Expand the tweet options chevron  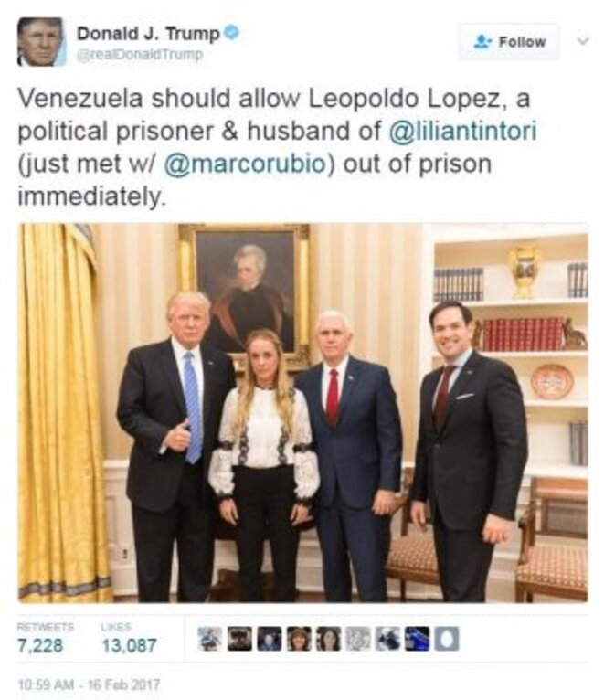(583, 41)
